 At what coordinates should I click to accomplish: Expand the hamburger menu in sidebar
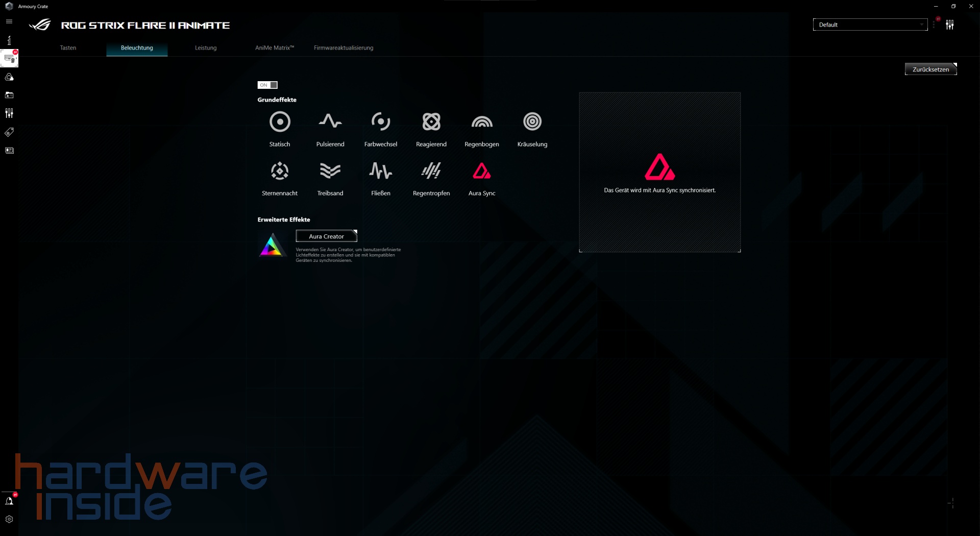point(9,21)
